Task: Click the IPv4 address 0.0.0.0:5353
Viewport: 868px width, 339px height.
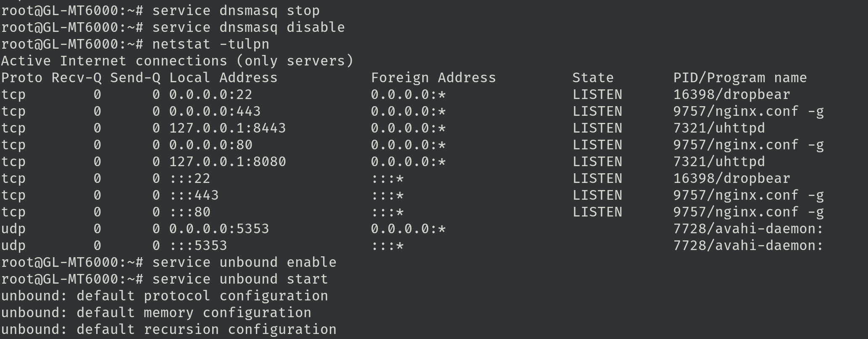Action: 219,229
